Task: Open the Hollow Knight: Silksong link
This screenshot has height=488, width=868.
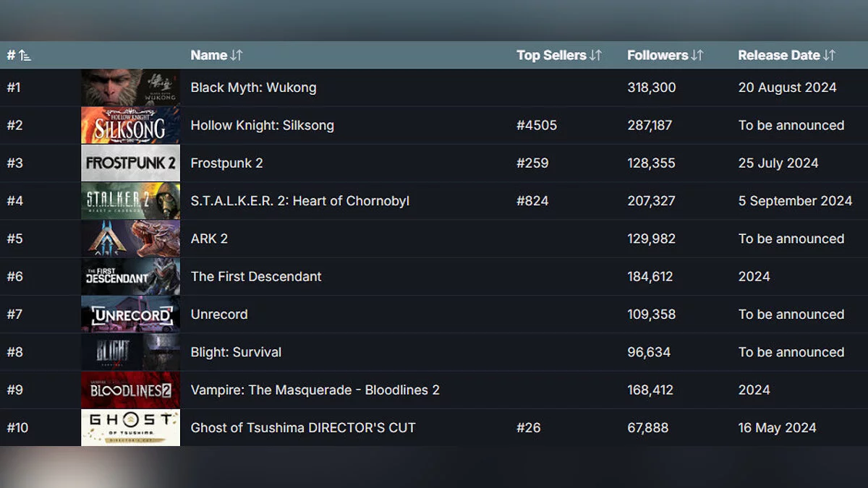Action: click(x=262, y=125)
